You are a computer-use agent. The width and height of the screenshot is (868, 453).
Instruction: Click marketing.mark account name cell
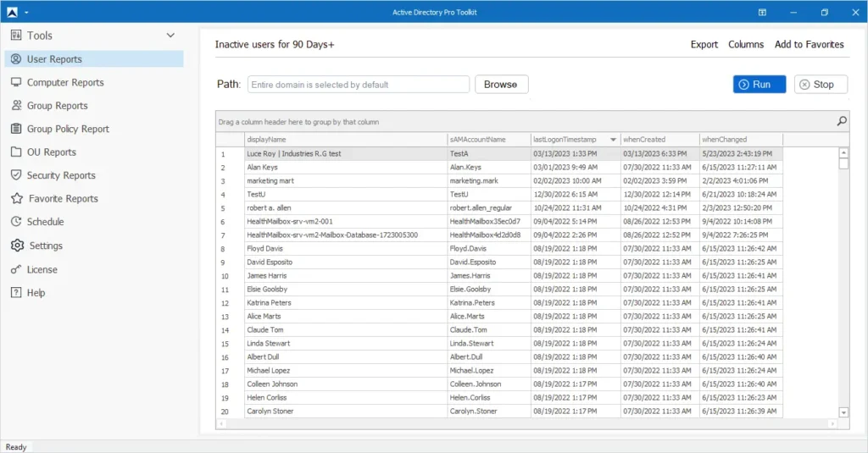pos(488,181)
